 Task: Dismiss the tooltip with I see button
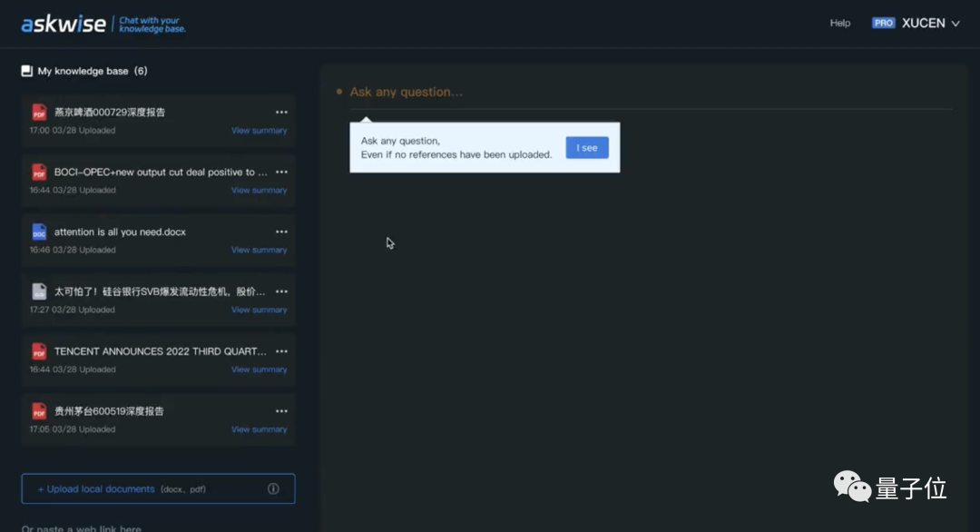click(587, 148)
